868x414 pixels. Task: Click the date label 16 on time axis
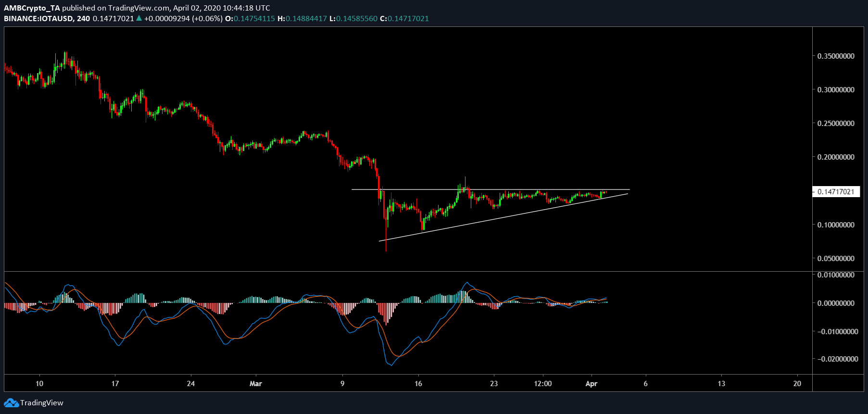click(x=418, y=383)
